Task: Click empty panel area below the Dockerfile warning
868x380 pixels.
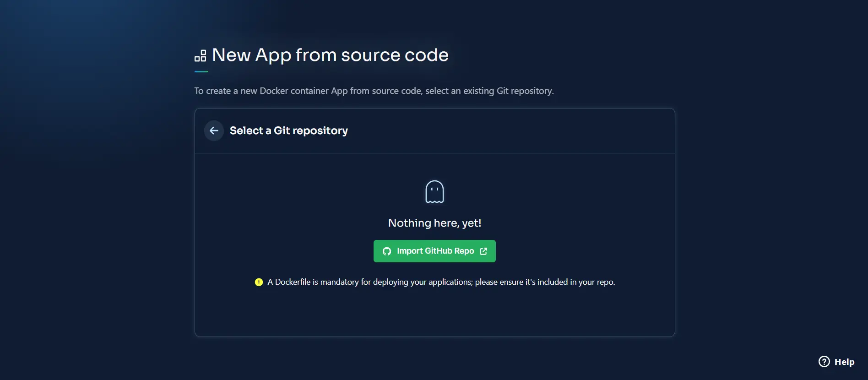Action: 434,314
